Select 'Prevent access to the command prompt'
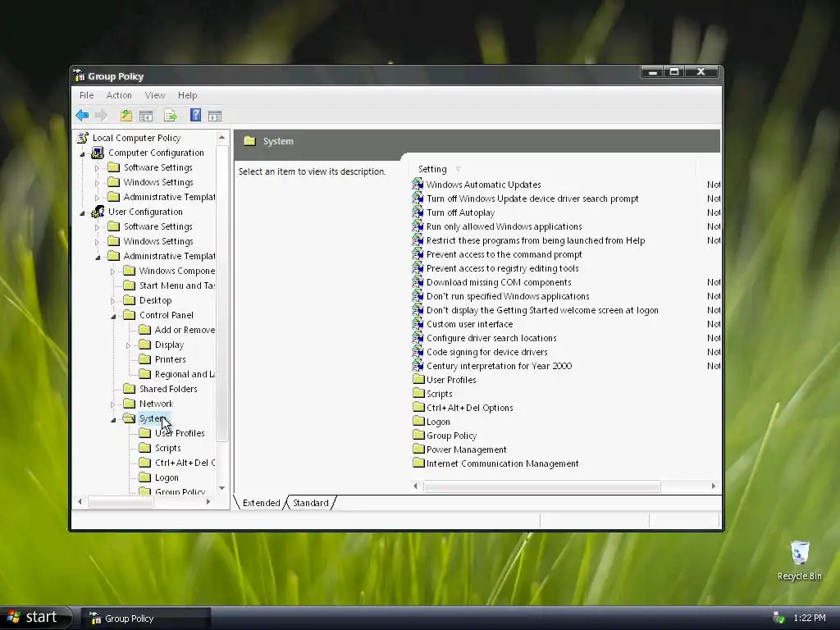 point(504,254)
